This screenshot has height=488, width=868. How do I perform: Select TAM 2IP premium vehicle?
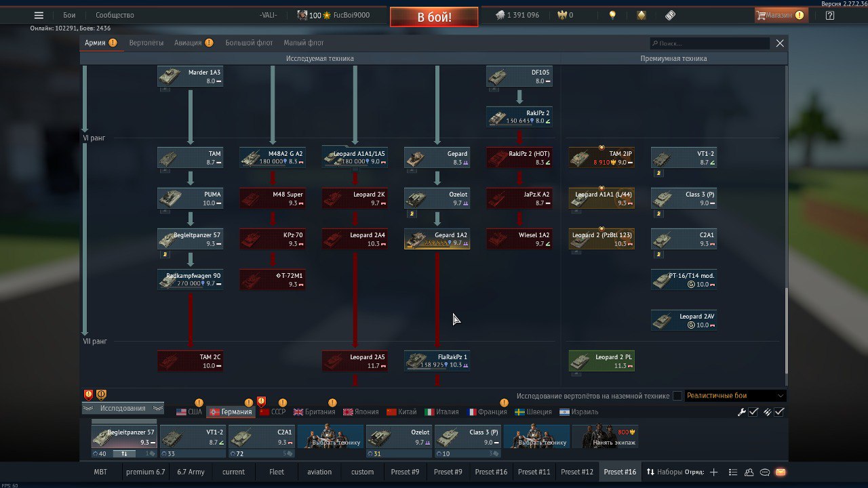pyautogui.click(x=601, y=157)
